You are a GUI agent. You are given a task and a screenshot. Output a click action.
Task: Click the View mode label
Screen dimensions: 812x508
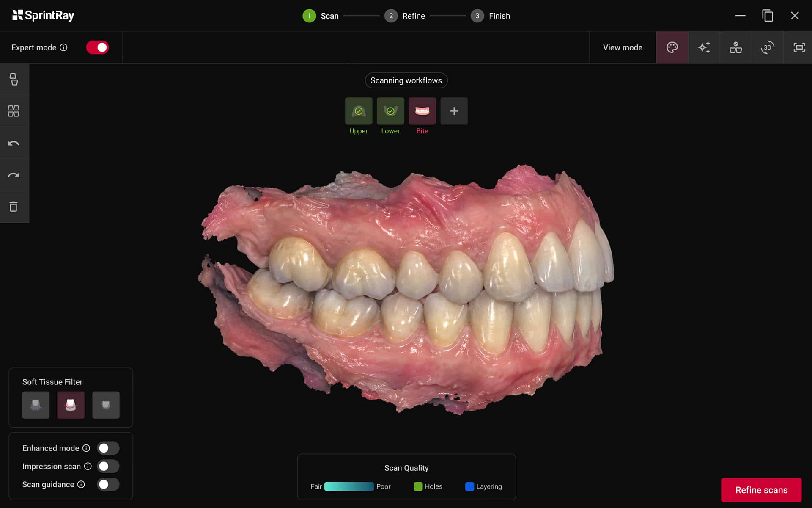point(623,47)
